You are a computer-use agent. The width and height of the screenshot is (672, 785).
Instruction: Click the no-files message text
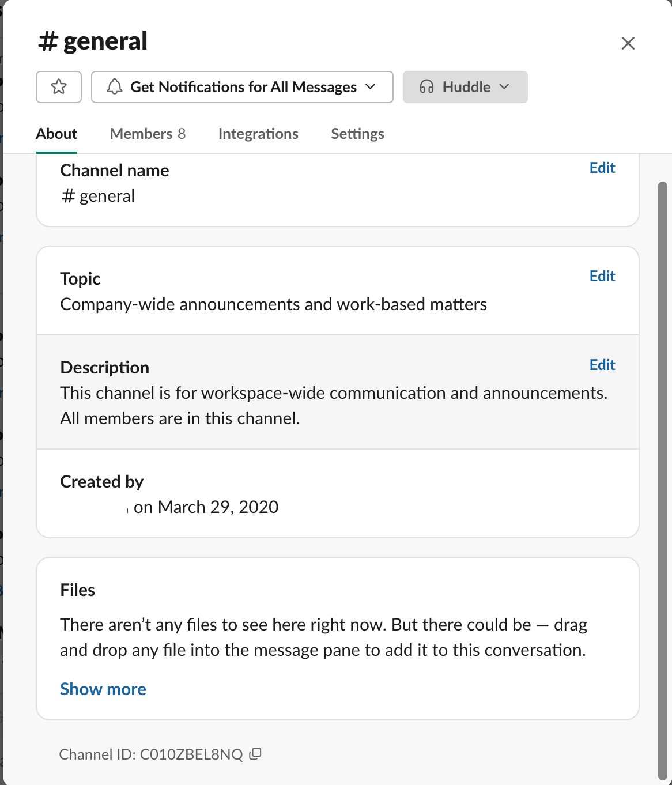click(x=323, y=637)
